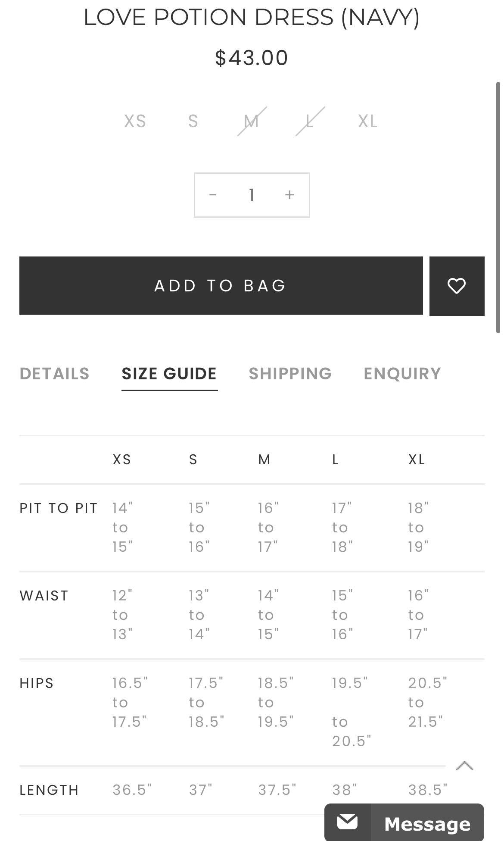Click the Love Potion Dress title
This screenshot has height=841, width=504.
pyautogui.click(x=252, y=17)
